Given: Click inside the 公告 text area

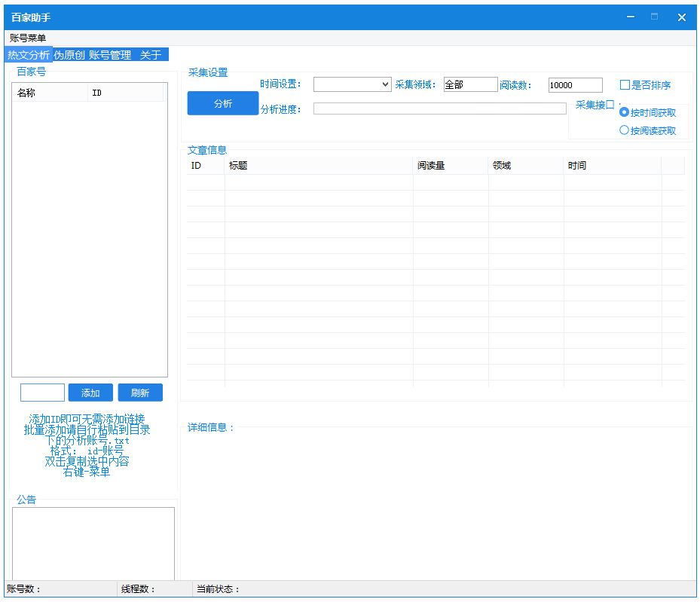Looking at the screenshot, I should 93,543.
